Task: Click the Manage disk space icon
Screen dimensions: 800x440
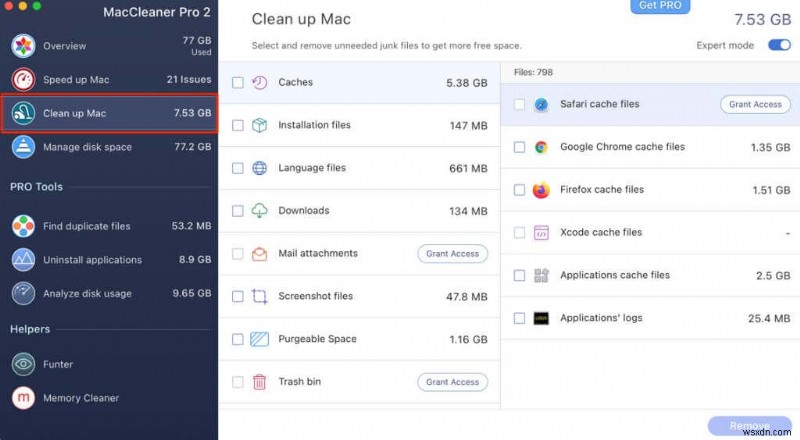Action: [x=23, y=147]
